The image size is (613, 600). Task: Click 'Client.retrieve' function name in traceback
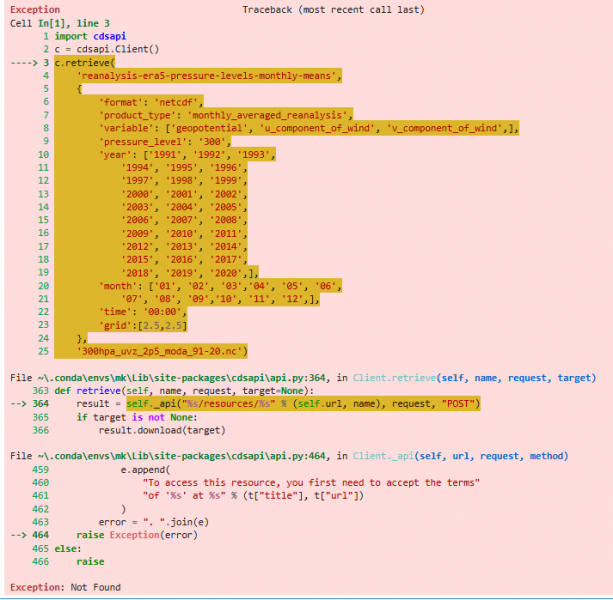(x=400, y=378)
